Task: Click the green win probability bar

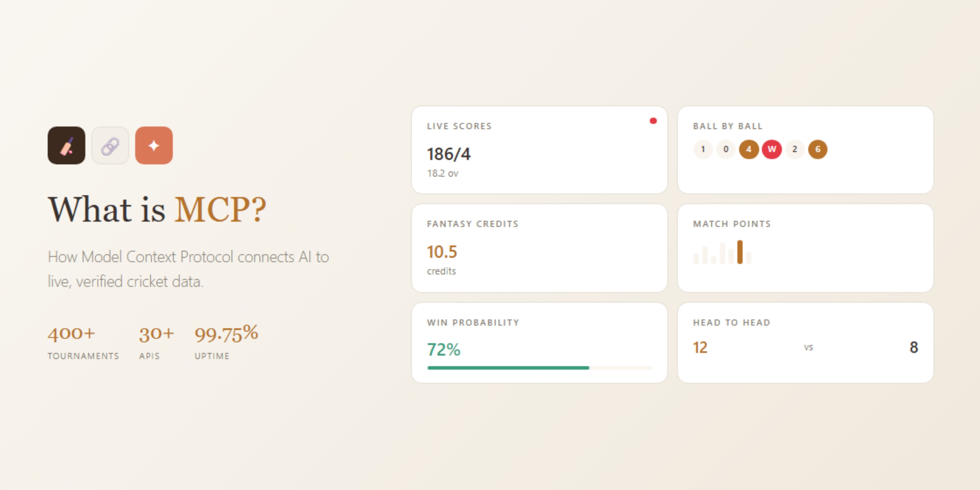Action: [x=508, y=368]
